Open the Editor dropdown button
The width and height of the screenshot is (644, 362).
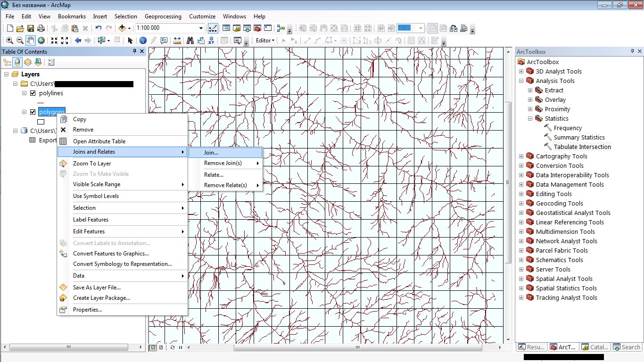[x=265, y=41]
